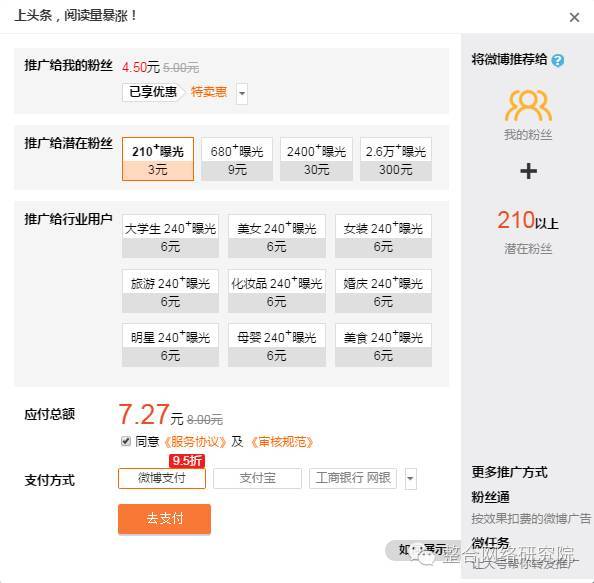Image resolution: width=594 pixels, height=583 pixels.
Task: Click the 已享优惠 label tag
Action: coord(153,92)
